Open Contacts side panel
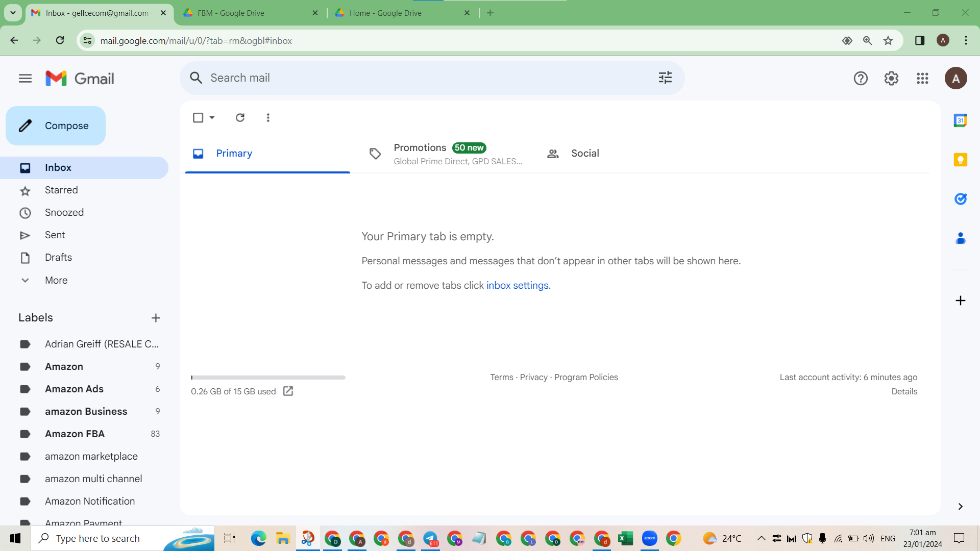The image size is (980, 551). point(960,238)
